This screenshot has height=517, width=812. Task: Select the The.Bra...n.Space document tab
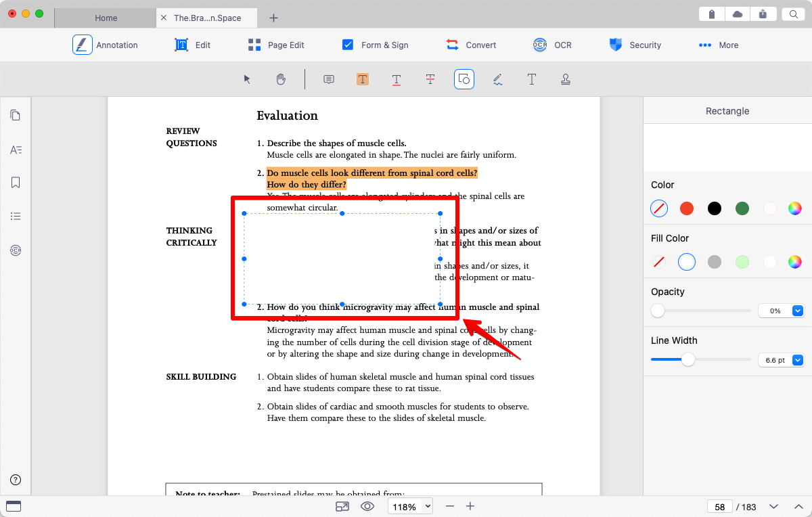[x=207, y=18]
